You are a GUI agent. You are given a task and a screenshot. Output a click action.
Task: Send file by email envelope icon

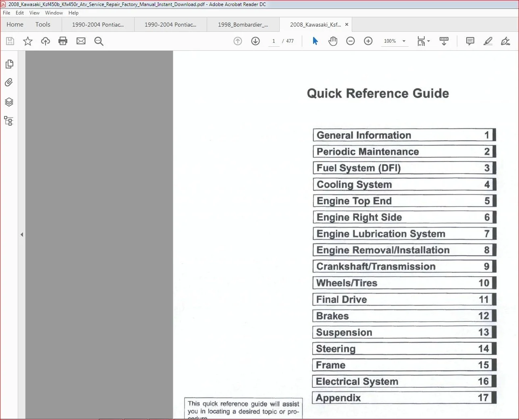tap(81, 41)
